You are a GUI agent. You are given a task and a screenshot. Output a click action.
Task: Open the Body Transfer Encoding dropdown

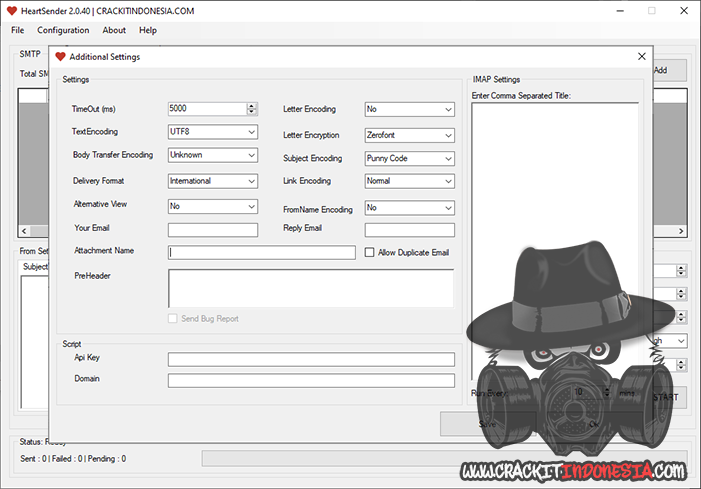click(x=213, y=155)
